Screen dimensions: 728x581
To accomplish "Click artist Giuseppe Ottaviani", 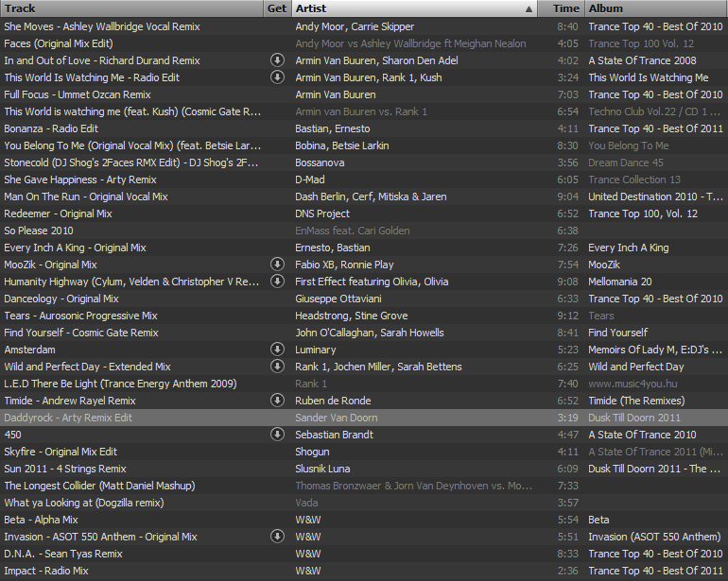I will 338,299.
